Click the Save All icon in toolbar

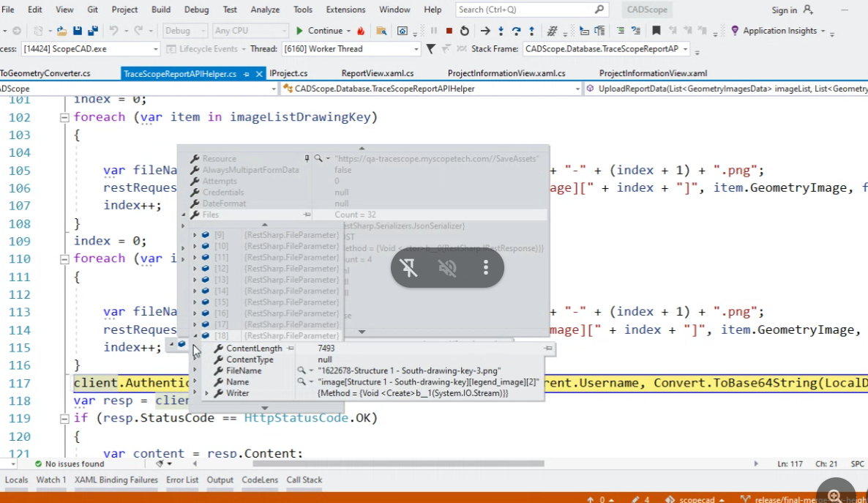[93, 31]
